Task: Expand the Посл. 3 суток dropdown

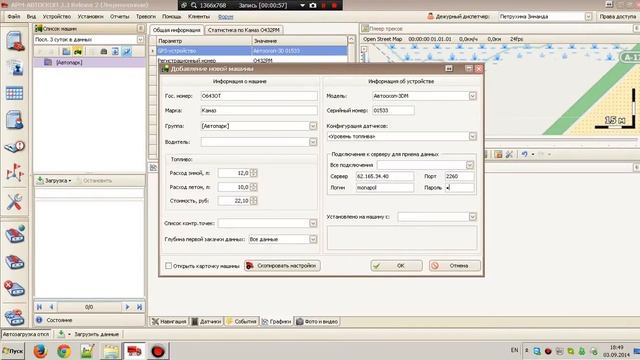Action: pos(140,40)
